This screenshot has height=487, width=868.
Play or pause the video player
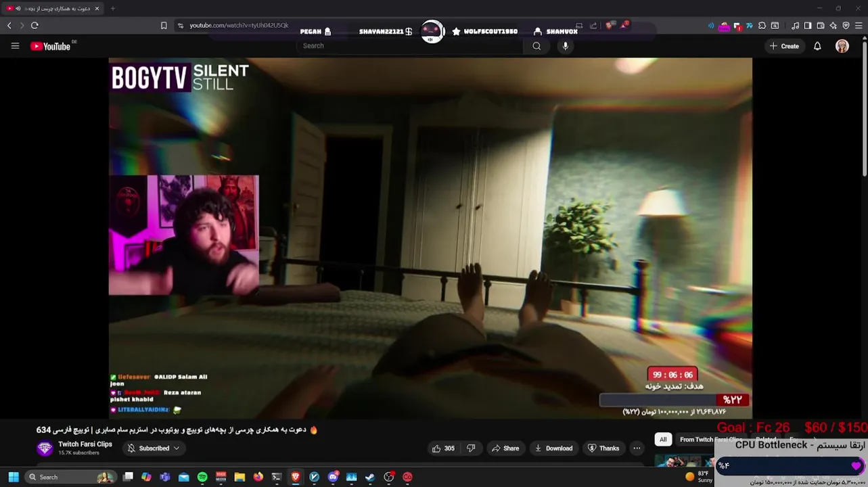[x=430, y=238]
